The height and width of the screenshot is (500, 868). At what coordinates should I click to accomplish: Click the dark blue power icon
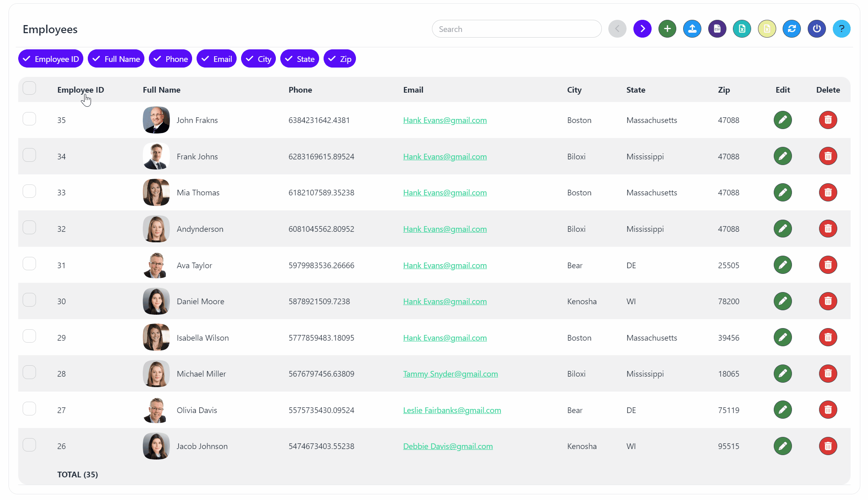[817, 29]
